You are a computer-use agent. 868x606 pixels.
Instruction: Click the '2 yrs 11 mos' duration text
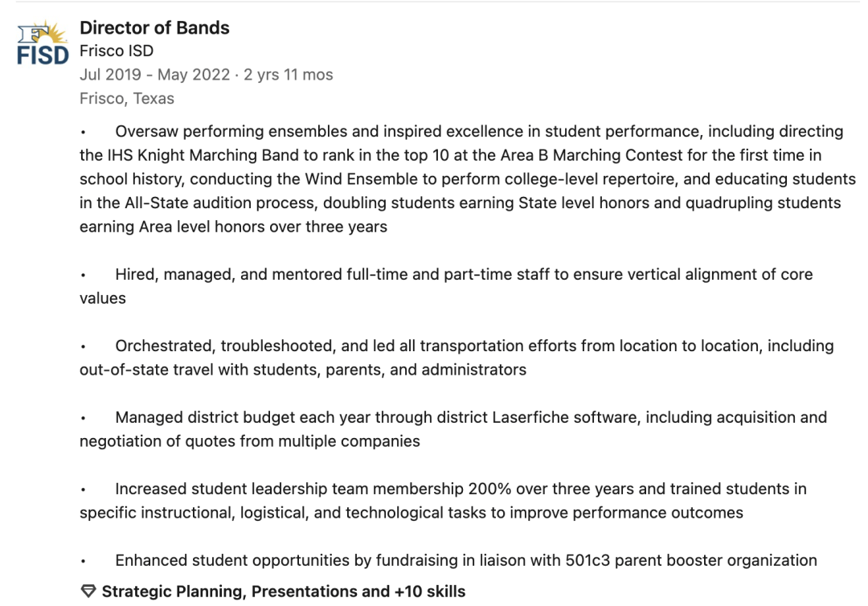[289, 75]
